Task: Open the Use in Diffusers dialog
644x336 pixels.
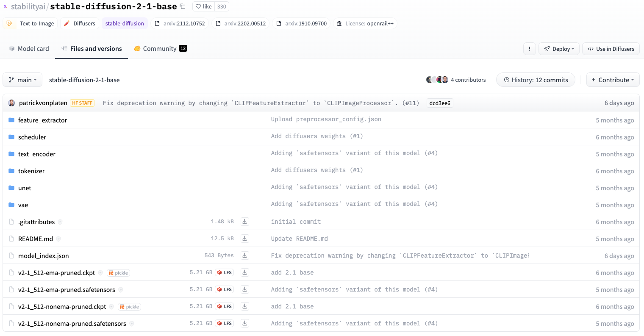Action: [x=611, y=49]
